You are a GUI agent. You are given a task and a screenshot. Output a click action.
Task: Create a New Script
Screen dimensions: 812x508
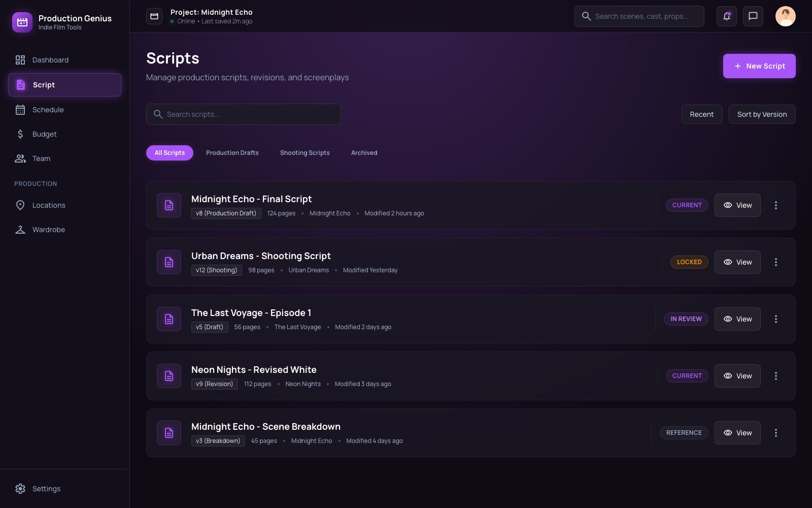[x=759, y=66]
